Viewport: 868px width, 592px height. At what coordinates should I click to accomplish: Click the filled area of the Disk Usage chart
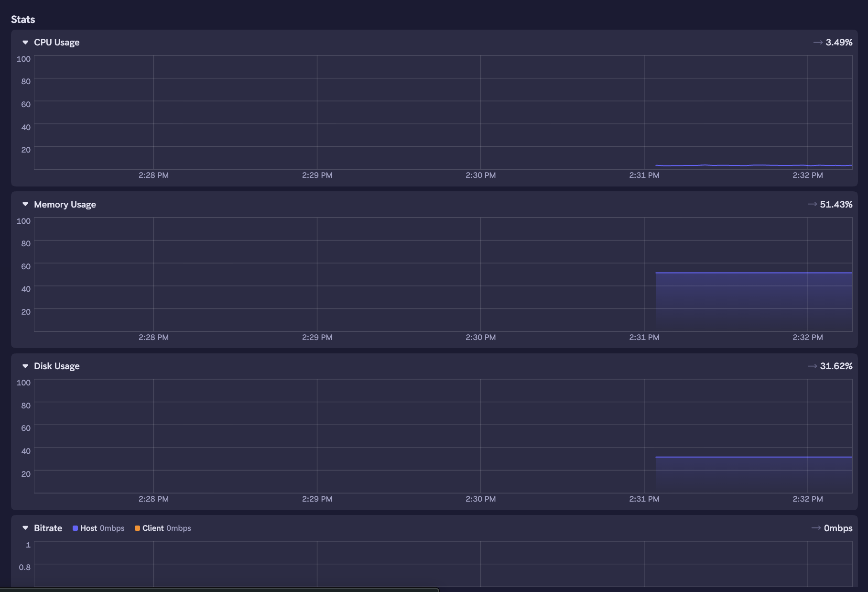tap(754, 474)
